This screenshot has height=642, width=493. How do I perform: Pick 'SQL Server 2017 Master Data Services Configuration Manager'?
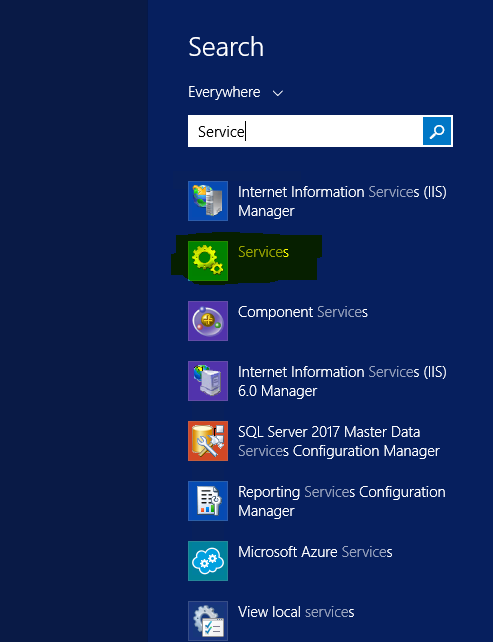point(339,441)
